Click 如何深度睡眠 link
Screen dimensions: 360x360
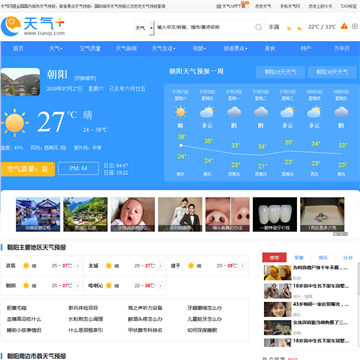(202, 330)
